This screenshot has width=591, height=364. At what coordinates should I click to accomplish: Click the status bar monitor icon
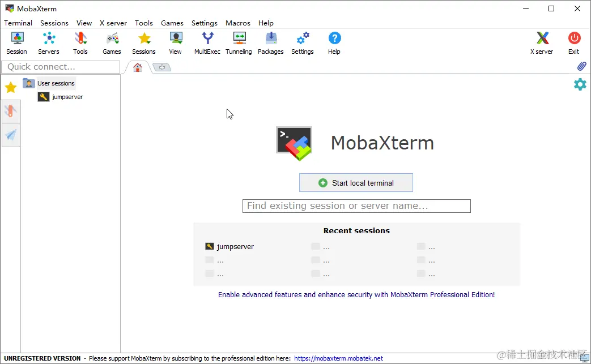[585, 358]
